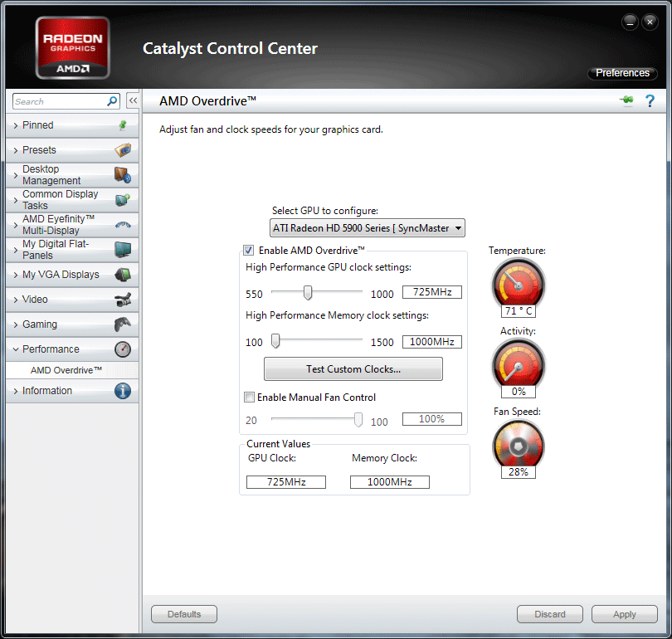This screenshot has width=672, height=639.
Task: Click the 725MHz GPU clock setting field
Action: click(x=432, y=292)
